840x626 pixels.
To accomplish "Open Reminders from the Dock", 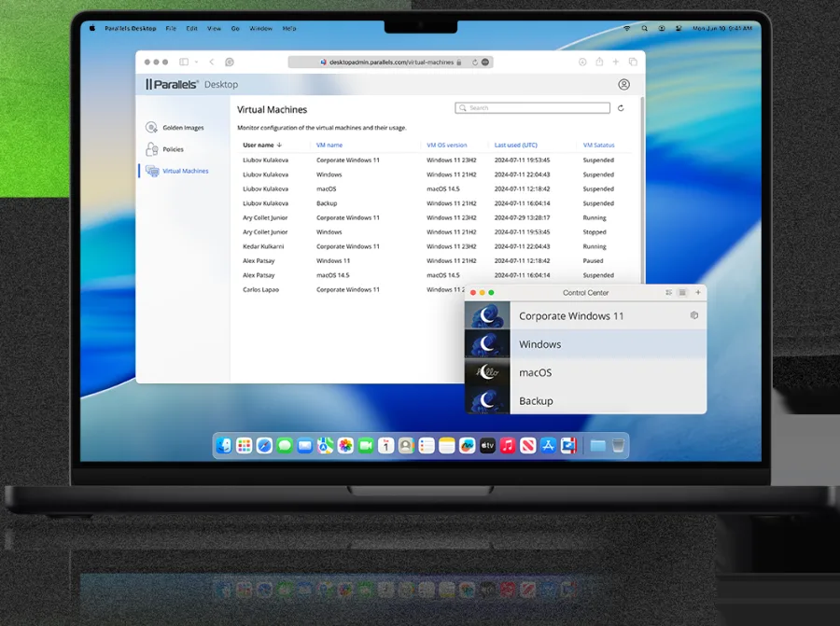I will pos(427,446).
